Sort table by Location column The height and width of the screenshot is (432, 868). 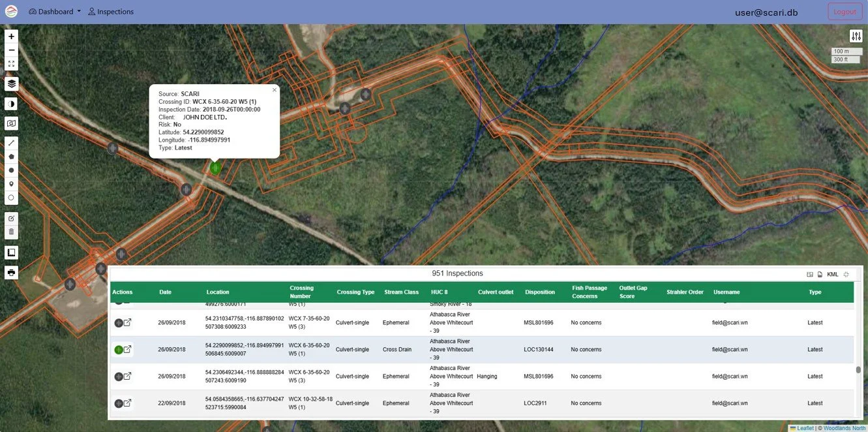click(x=218, y=292)
